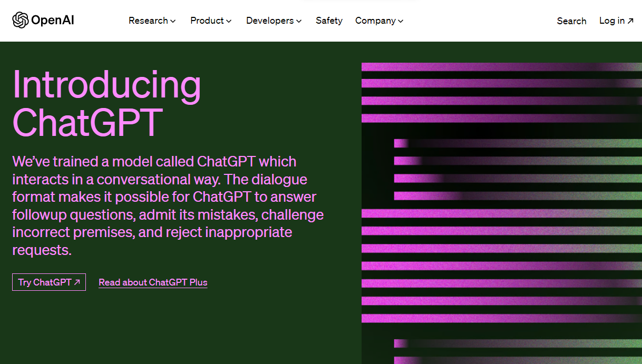Click the Log in external arrow icon

(630, 21)
